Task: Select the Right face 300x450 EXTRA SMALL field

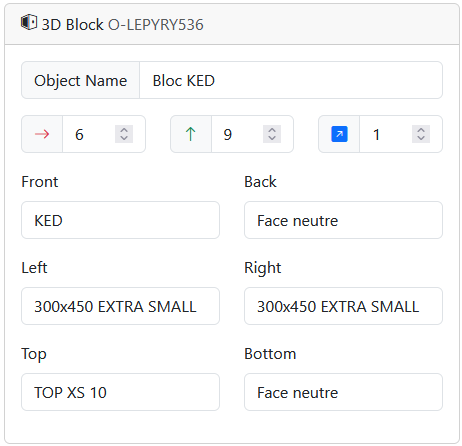Action: tap(343, 306)
